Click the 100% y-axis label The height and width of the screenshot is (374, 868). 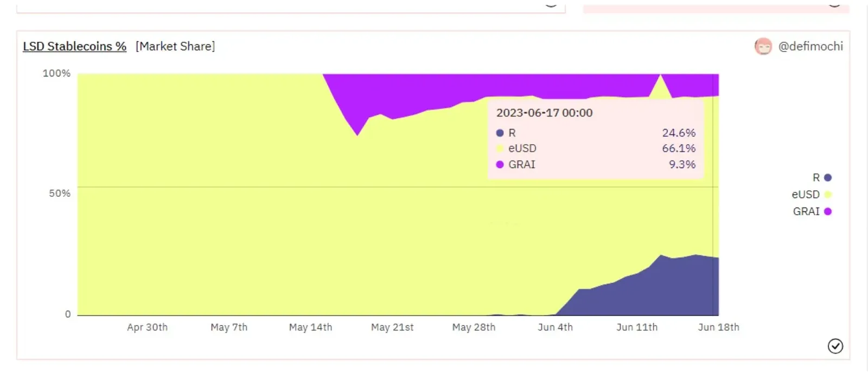tap(56, 73)
